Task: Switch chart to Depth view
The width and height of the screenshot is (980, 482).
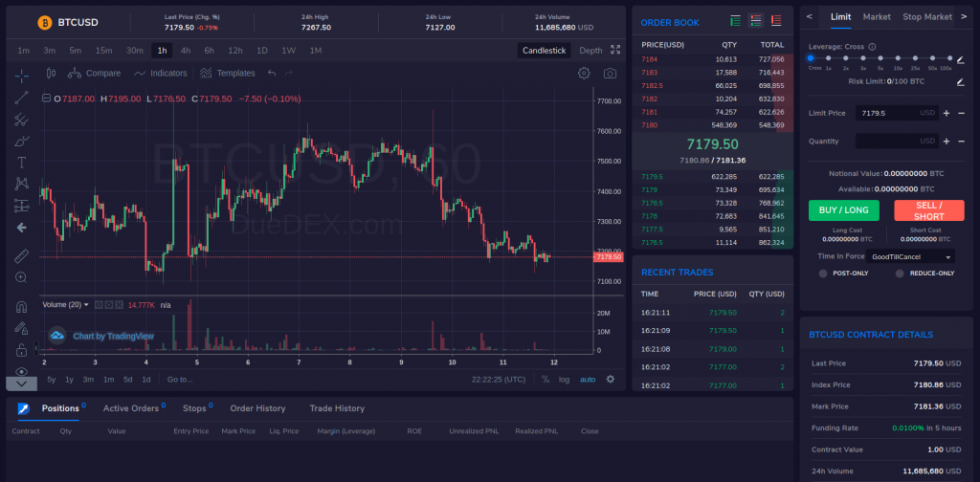Action: 590,50
